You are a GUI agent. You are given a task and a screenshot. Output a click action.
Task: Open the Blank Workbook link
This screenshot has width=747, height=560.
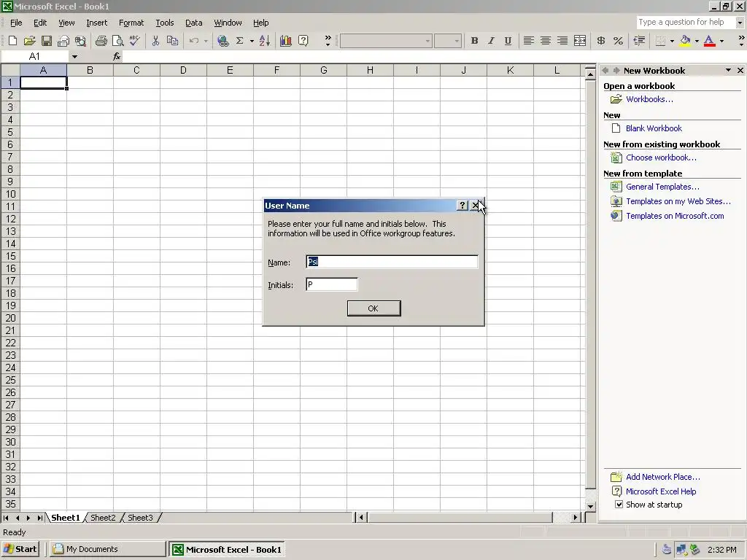654,128
